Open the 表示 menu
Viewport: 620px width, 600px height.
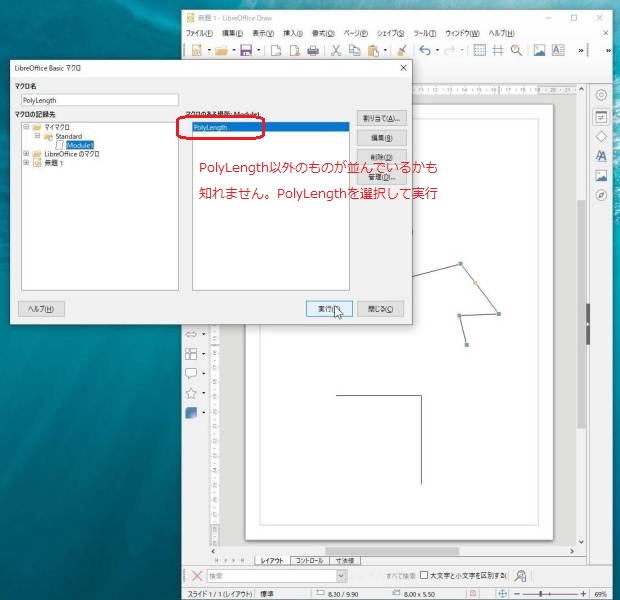click(x=263, y=33)
